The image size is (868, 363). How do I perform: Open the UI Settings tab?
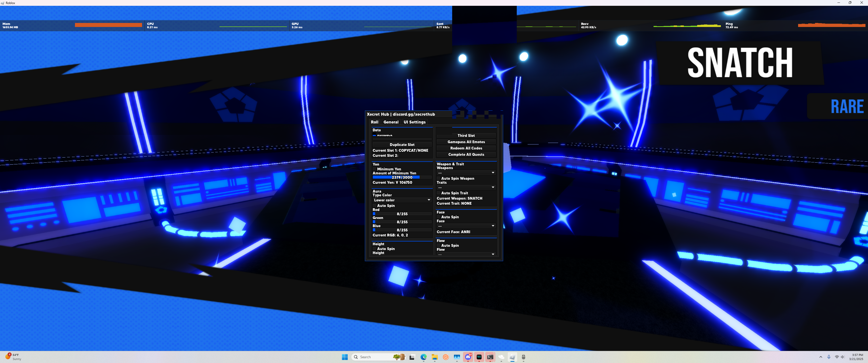[415, 122]
